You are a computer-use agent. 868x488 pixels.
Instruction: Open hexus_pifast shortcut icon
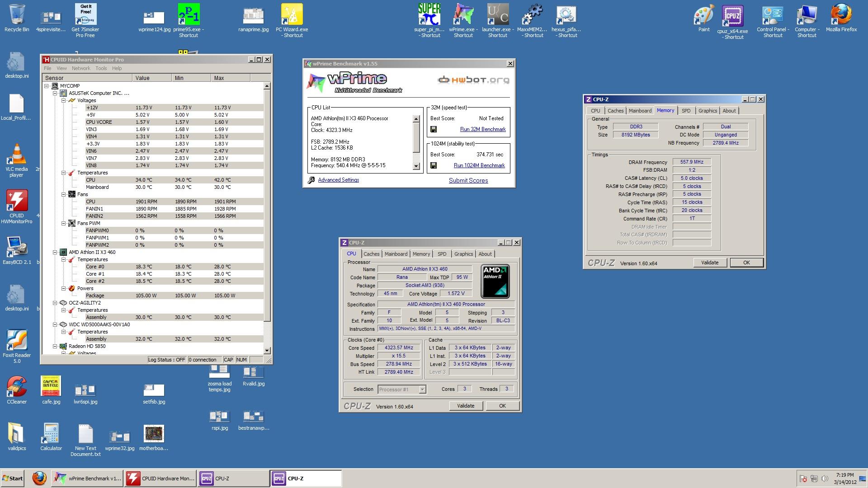[566, 20]
